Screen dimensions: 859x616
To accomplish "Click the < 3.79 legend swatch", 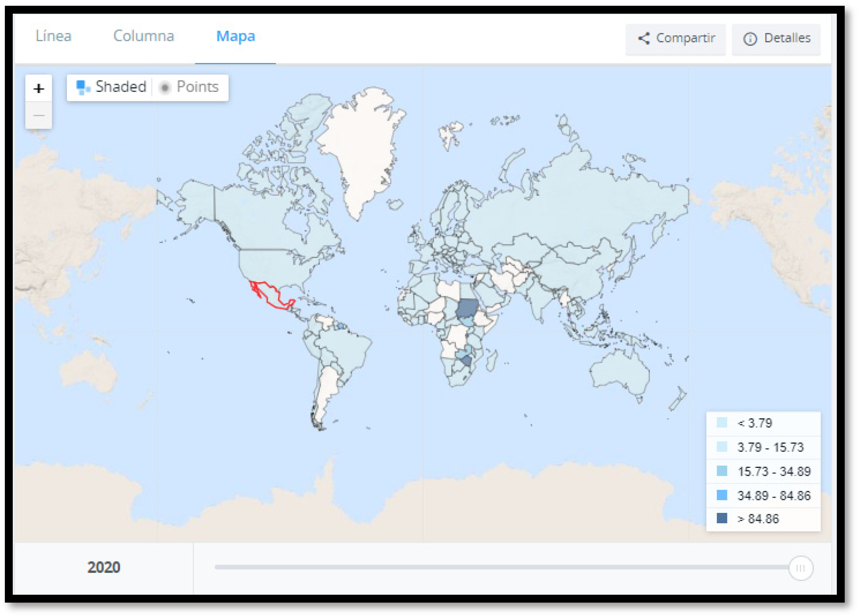I will (x=722, y=422).
